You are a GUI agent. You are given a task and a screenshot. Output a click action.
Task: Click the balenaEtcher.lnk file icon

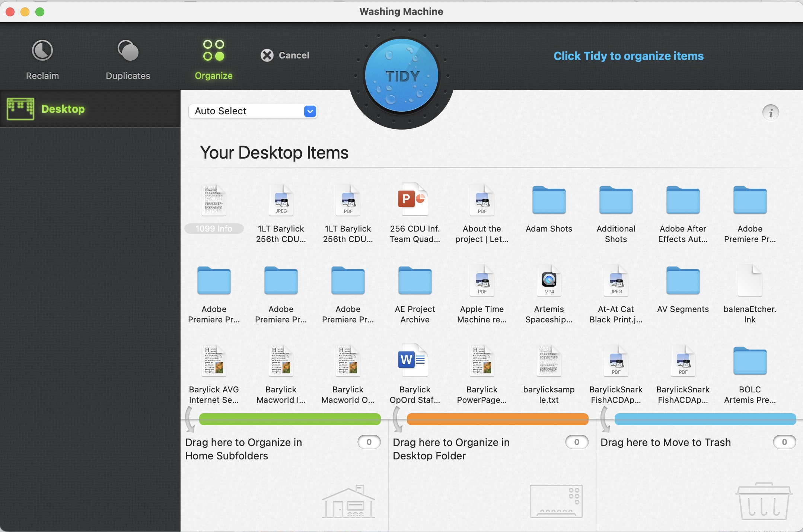tap(750, 281)
